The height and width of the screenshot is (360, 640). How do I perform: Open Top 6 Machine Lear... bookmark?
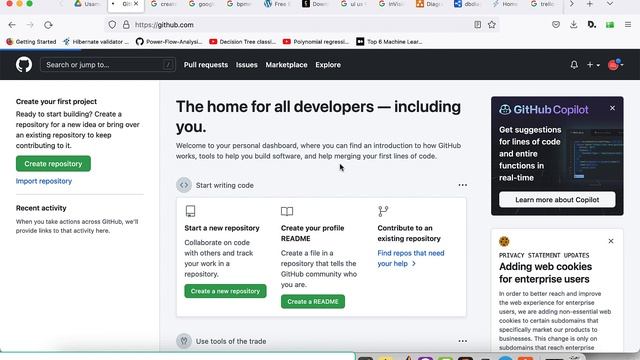[x=389, y=42]
